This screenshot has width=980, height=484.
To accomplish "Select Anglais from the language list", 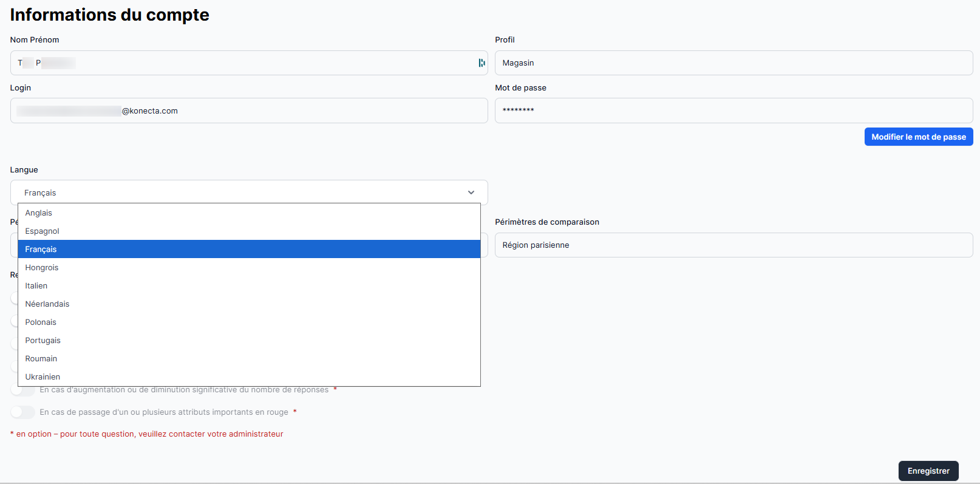I will tap(39, 213).
